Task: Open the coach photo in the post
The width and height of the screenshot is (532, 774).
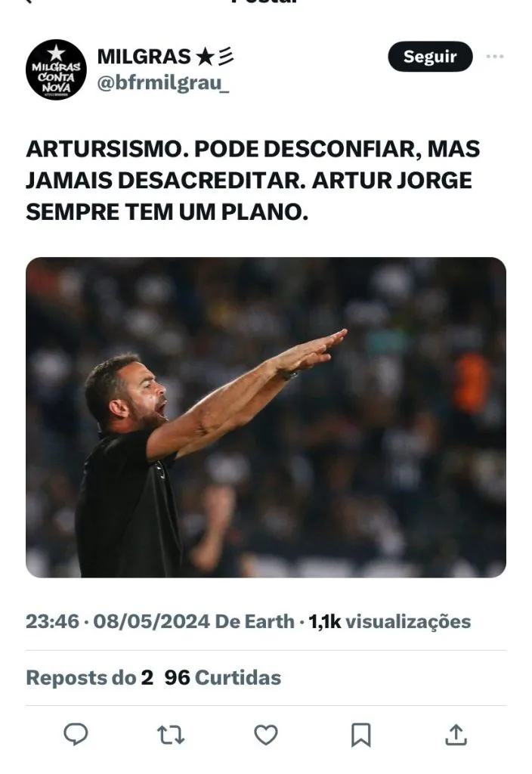Action: click(x=266, y=417)
